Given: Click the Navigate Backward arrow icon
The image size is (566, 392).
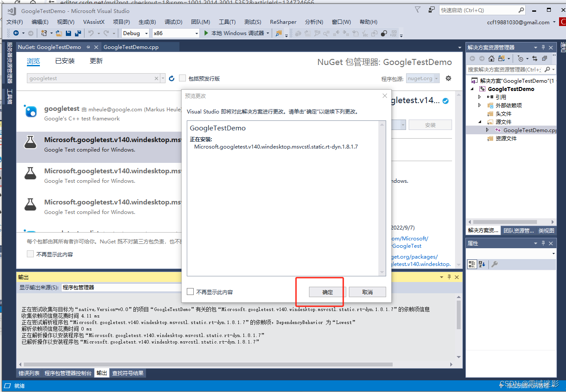Looking at the screenshot, I should coord(16,33).
